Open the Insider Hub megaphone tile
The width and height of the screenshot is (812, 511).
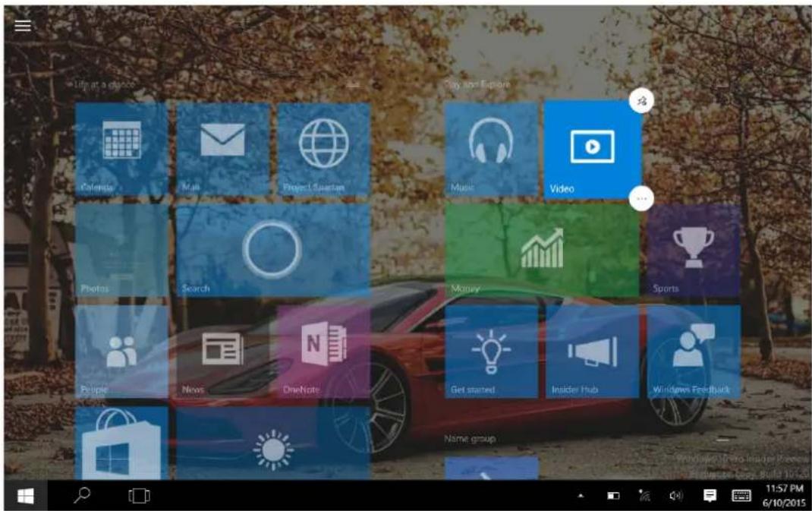point(593,352)
